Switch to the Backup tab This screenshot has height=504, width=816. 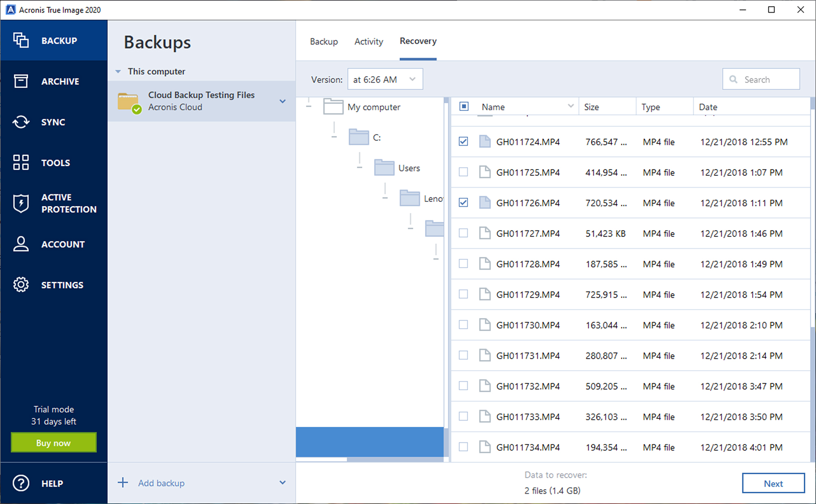point(324,42)
